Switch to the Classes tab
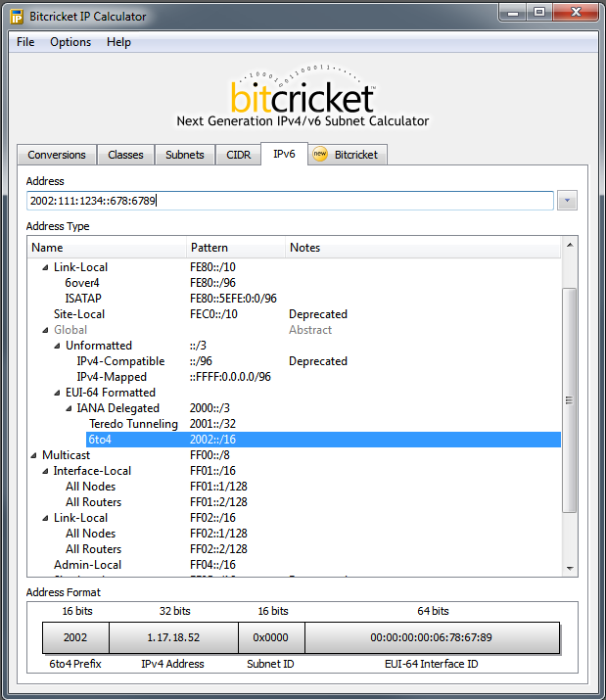The image size is (606, 700). (126, 155)
